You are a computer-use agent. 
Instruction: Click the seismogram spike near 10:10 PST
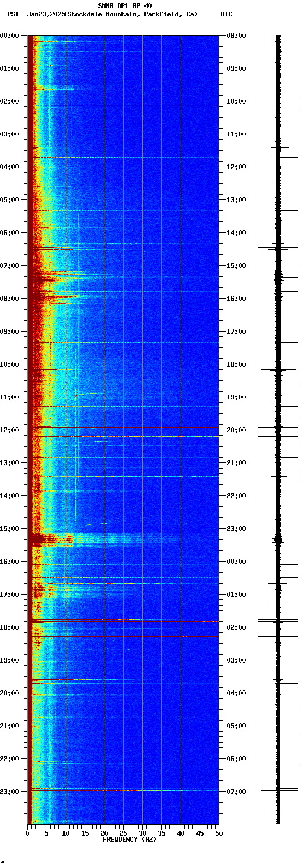(279, 370)
